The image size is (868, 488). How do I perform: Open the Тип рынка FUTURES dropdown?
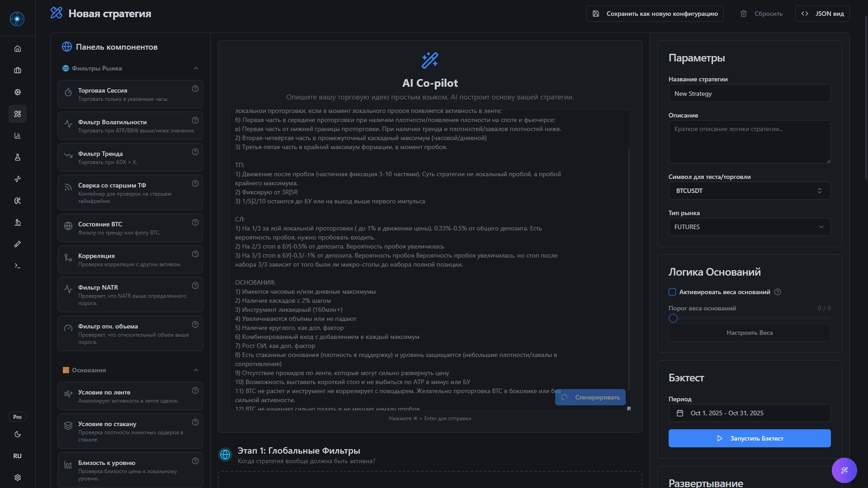[x=749, y=227]
